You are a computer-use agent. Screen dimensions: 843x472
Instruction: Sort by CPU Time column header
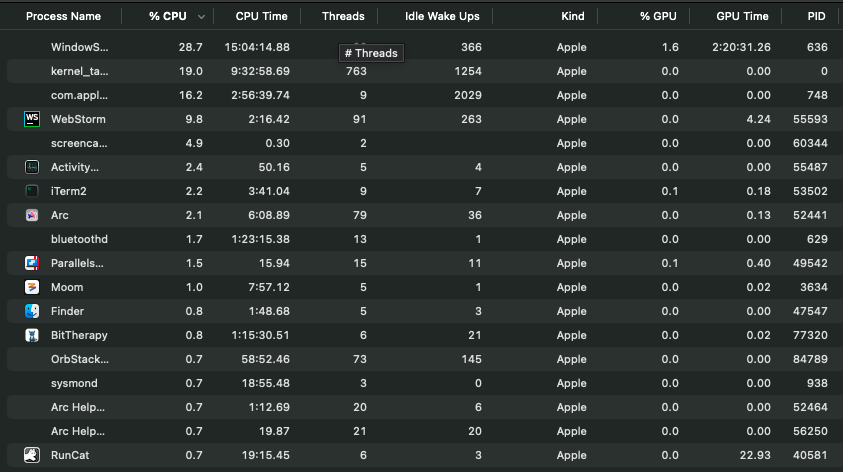261,17
